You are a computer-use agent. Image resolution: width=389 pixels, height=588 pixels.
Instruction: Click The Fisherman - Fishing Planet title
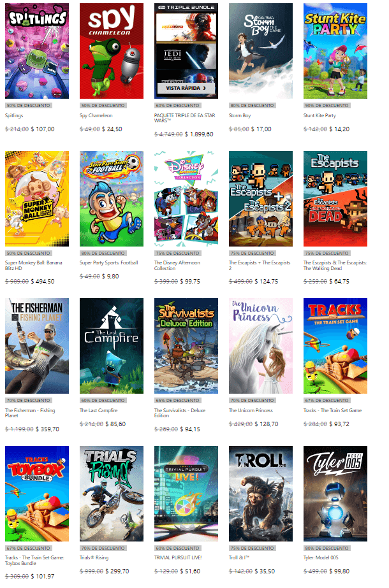coord(30,413)
